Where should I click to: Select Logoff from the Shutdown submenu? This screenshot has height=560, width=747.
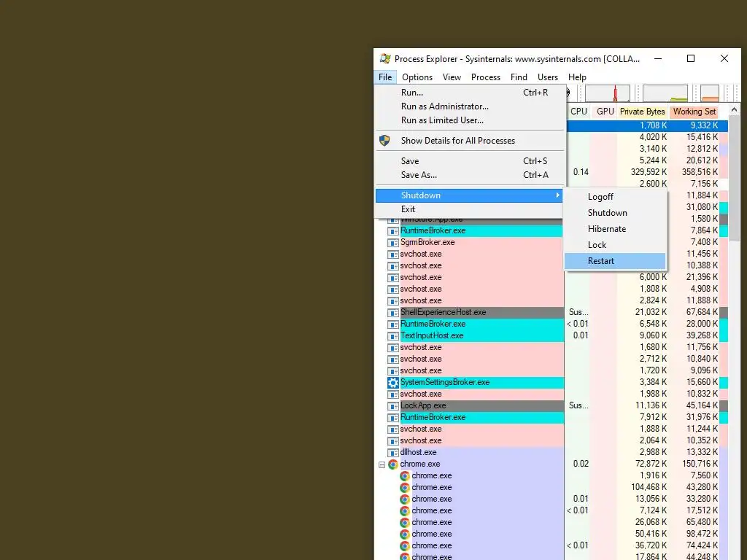click(x=615, y=197)
